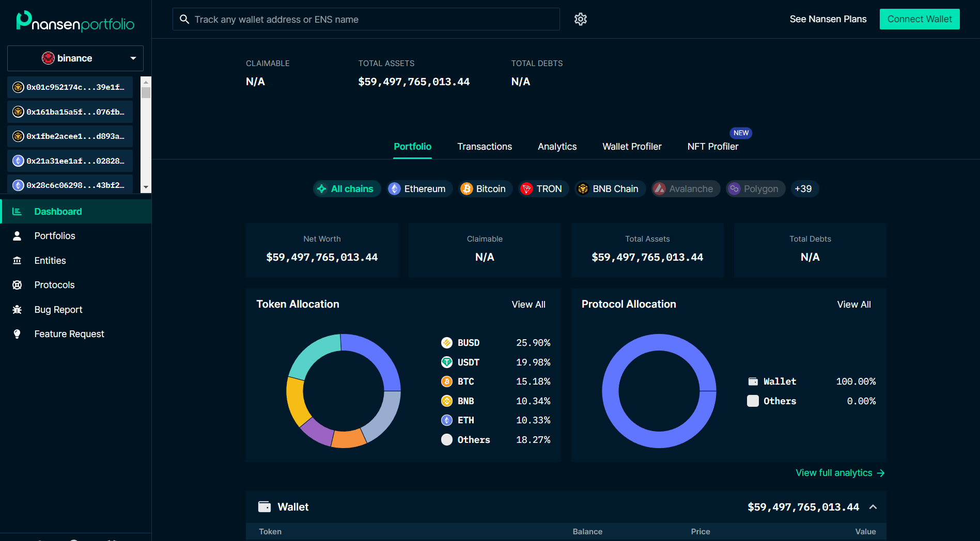
Task: Open Portfolios in the sidebar
Action: click(75, 236)
